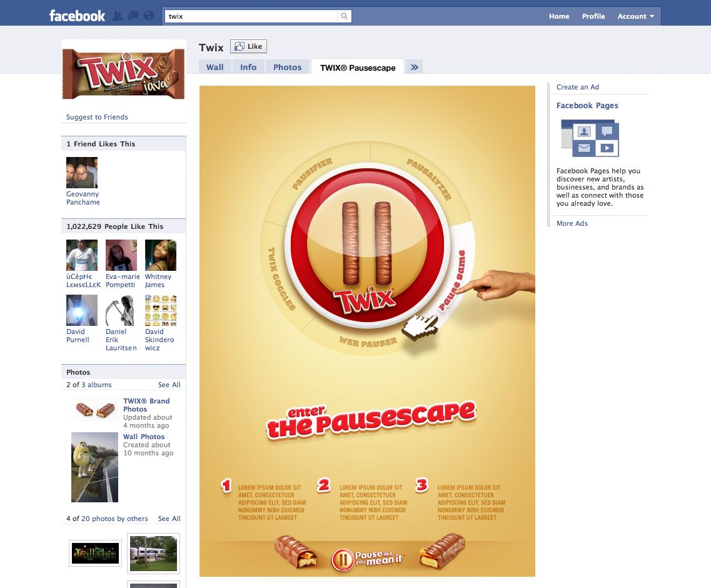The height and width of the screenshot is (588, 711).
Task: Click the David Purnell name link
Action: (78, 336)
